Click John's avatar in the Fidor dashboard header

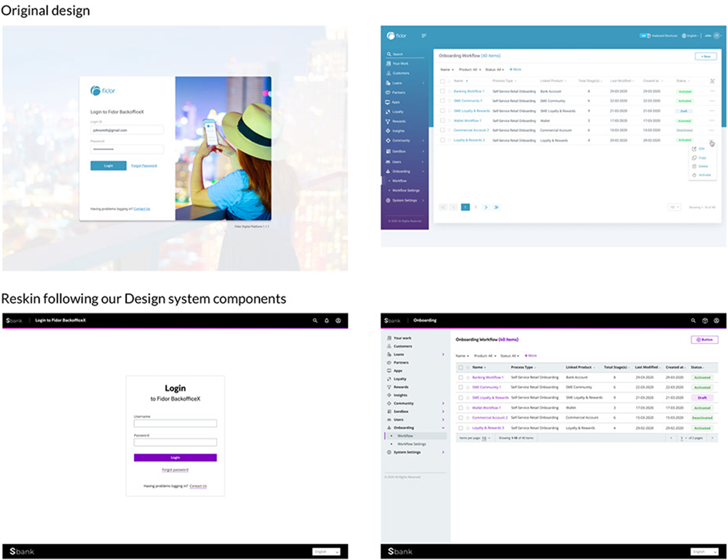coord(716,36)
